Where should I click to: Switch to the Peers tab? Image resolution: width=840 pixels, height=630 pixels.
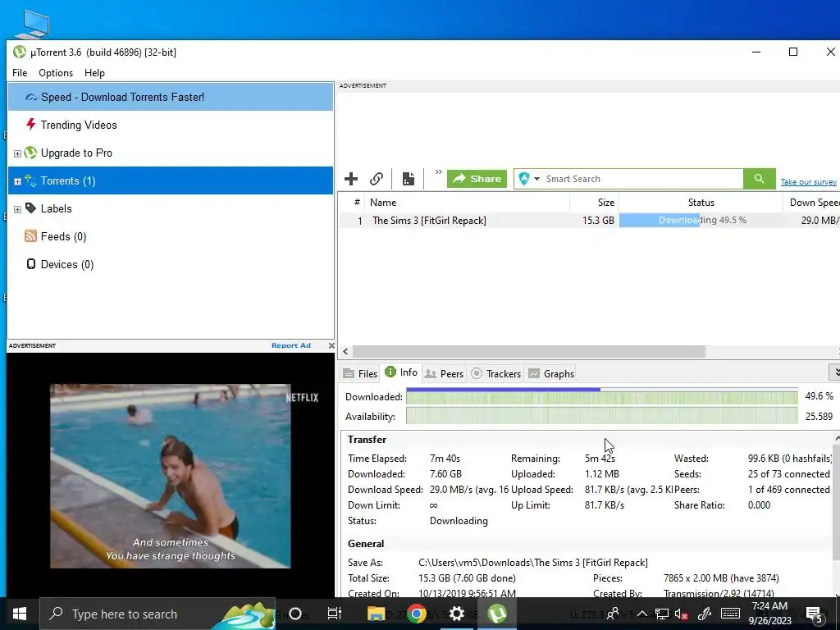coord(444,374)
